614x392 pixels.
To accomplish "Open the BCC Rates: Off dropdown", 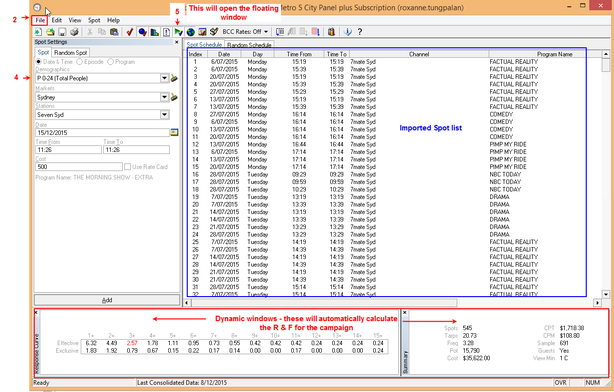I will [x=266, y=32].
